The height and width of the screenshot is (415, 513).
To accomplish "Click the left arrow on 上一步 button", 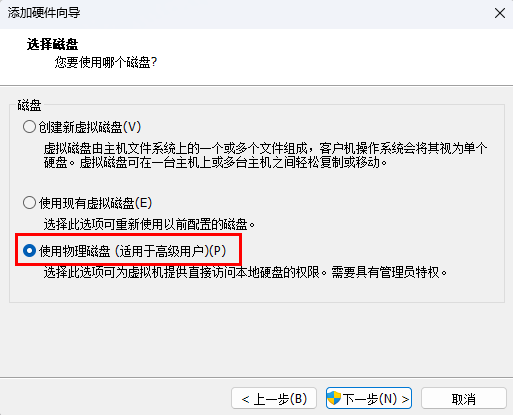I will coord(246,399).
